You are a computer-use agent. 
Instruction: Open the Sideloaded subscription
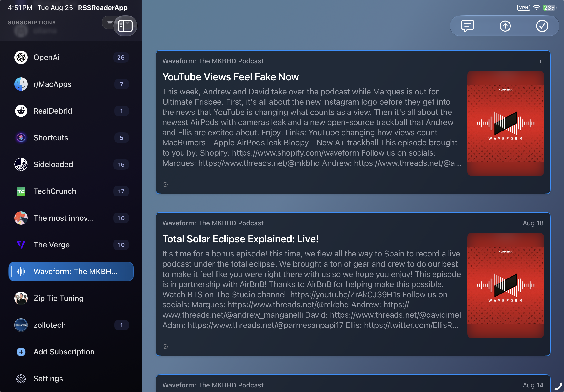point(71,164)
